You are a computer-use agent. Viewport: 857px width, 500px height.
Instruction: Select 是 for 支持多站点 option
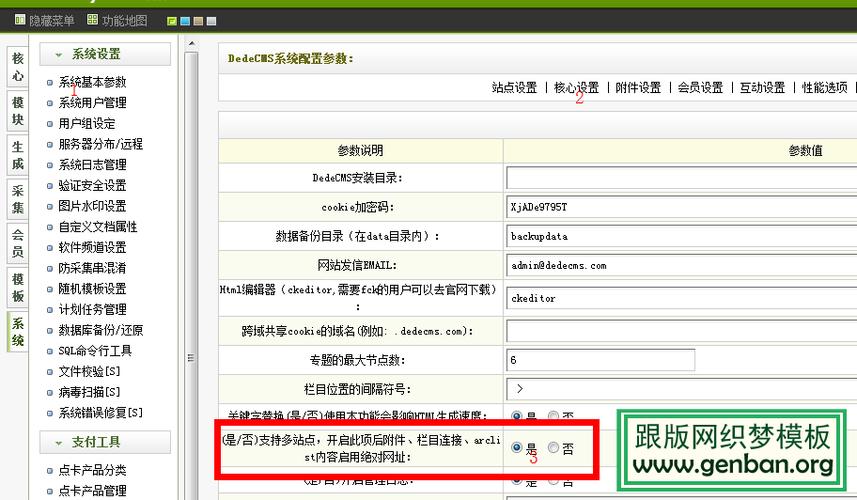(x=516, y=448)
